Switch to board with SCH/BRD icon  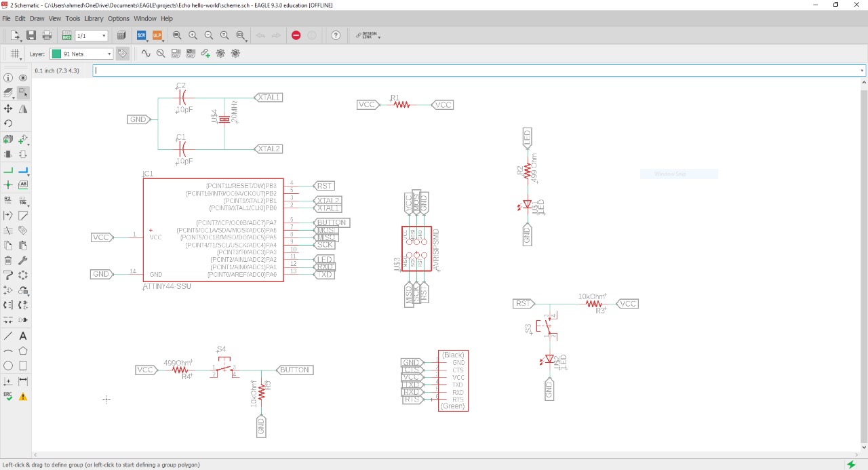point(67,35)
